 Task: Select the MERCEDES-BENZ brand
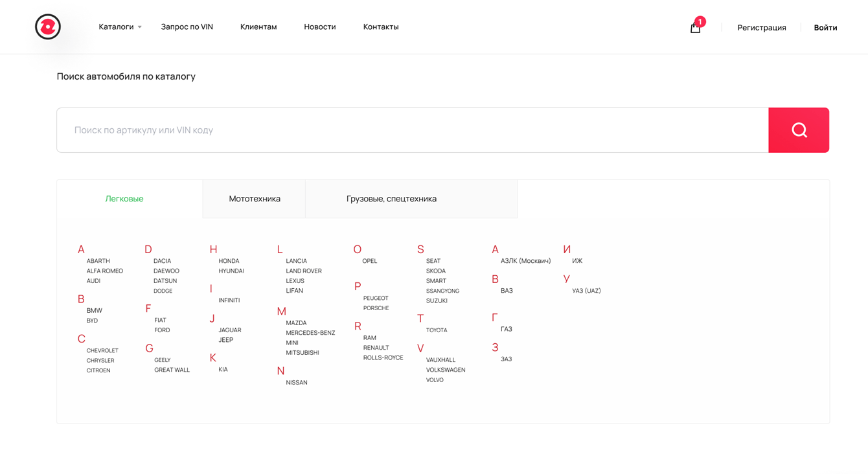pos(310,333)
